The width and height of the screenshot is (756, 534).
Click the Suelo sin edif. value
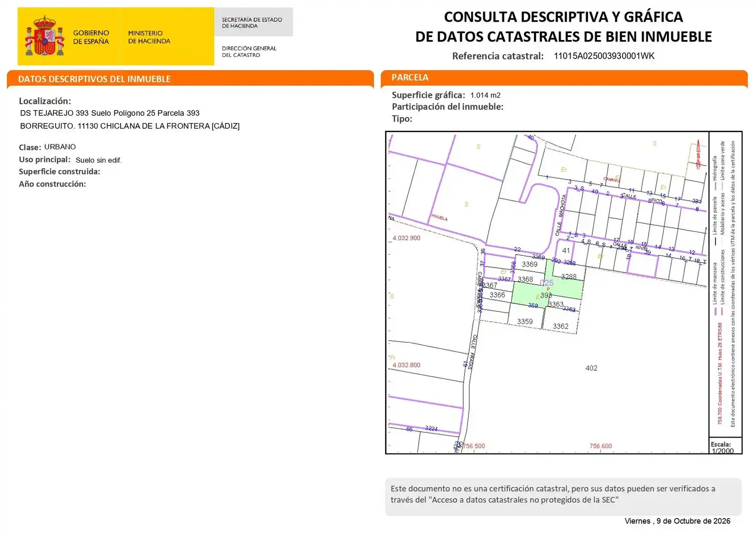click(x=98, y=160)
